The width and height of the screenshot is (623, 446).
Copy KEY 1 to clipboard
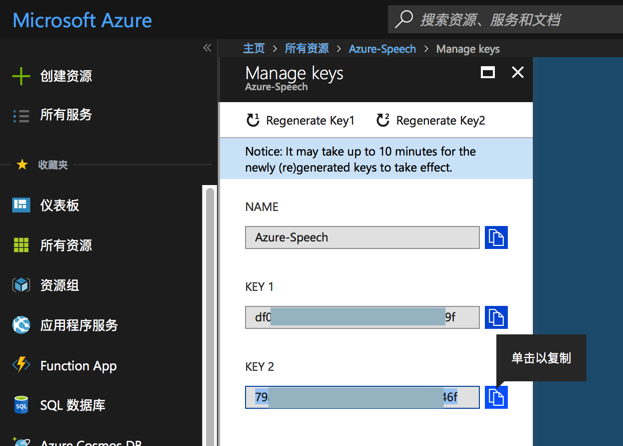click(496, 317)
